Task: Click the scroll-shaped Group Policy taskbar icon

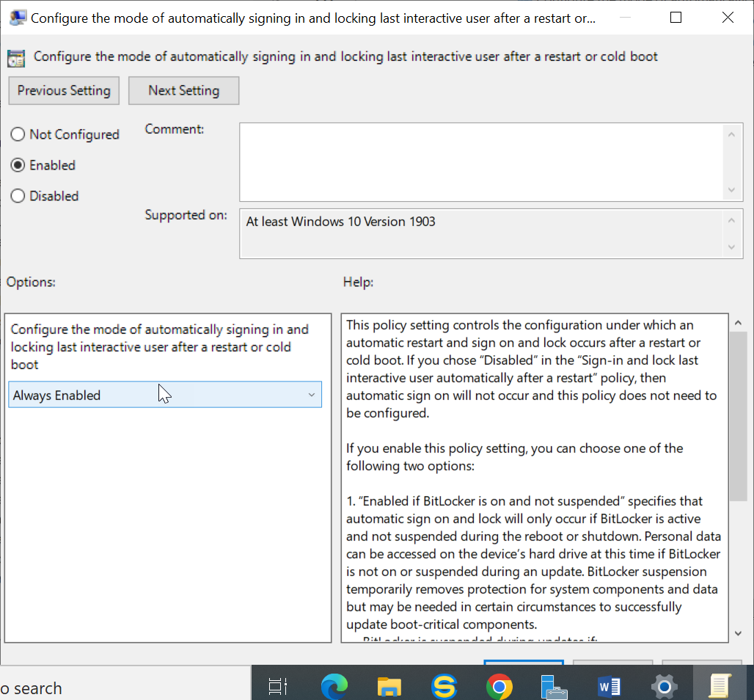Action: 719,687
